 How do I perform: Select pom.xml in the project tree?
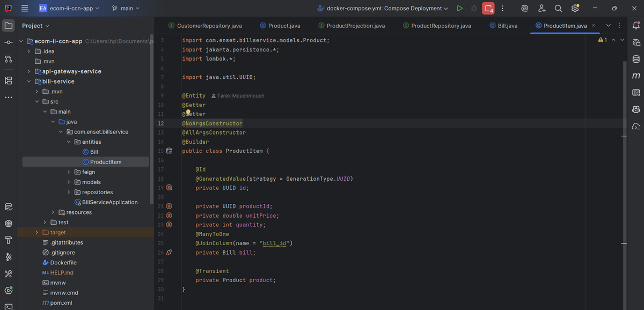click(x=61, y=303)
